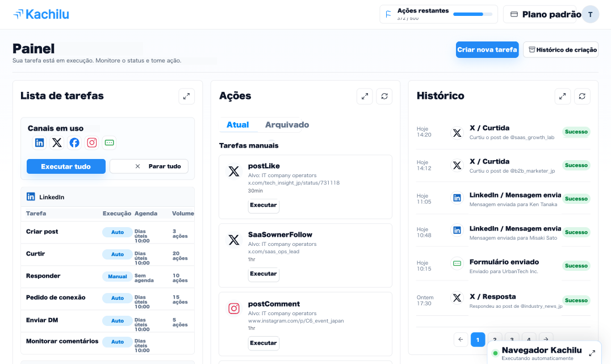Click the X icon on the postLike card
Screen dimensions: 611x364
coord(234,171)
